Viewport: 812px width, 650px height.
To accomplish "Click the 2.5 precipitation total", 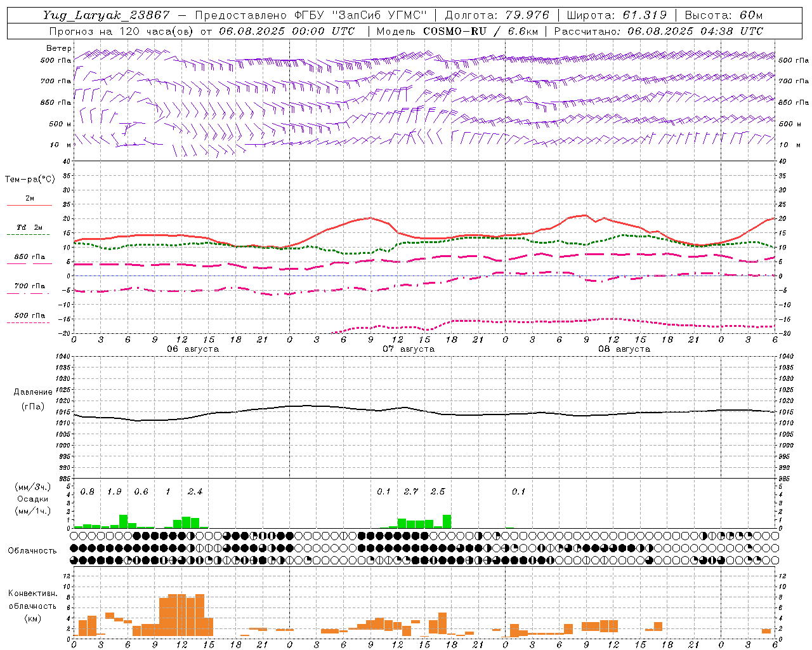I will 438,491.
